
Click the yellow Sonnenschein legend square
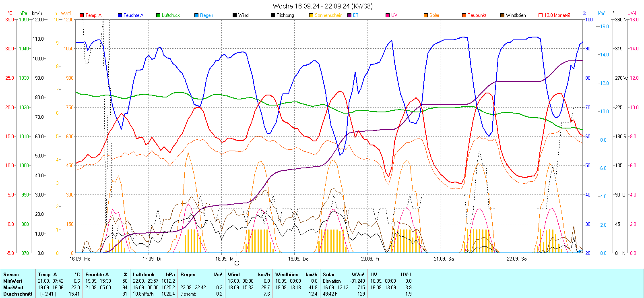coord(311,15)
